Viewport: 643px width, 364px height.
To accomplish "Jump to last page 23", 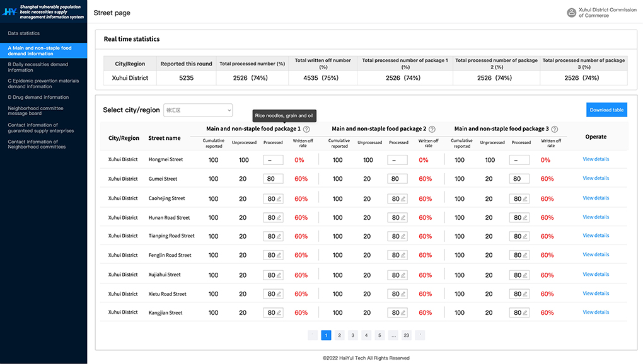I will (407, 335).
